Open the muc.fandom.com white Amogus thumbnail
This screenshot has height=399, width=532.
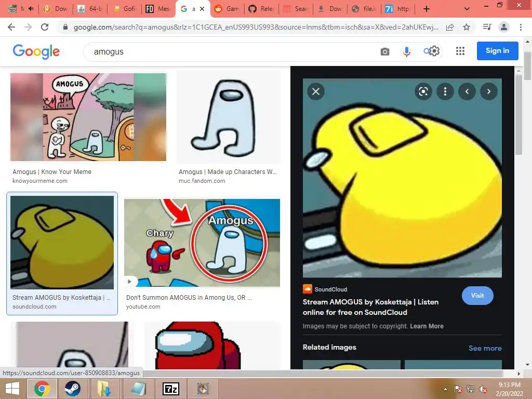229,117
